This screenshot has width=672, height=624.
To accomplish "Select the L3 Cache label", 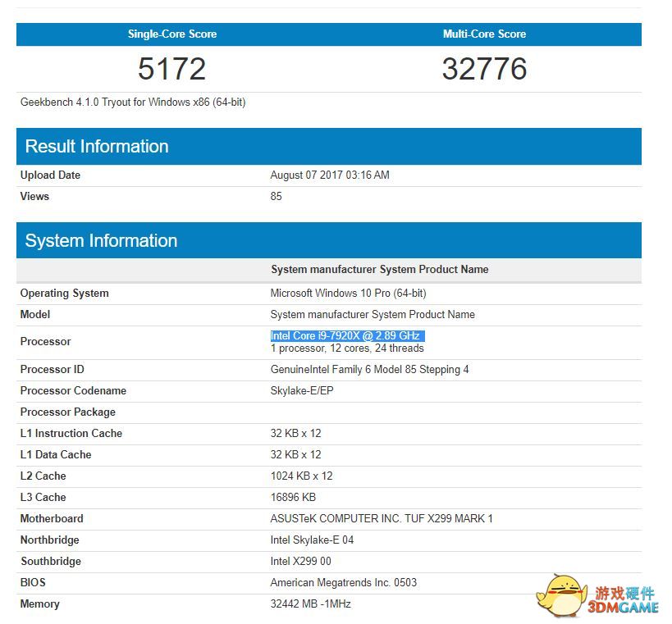I will (43, 498).
